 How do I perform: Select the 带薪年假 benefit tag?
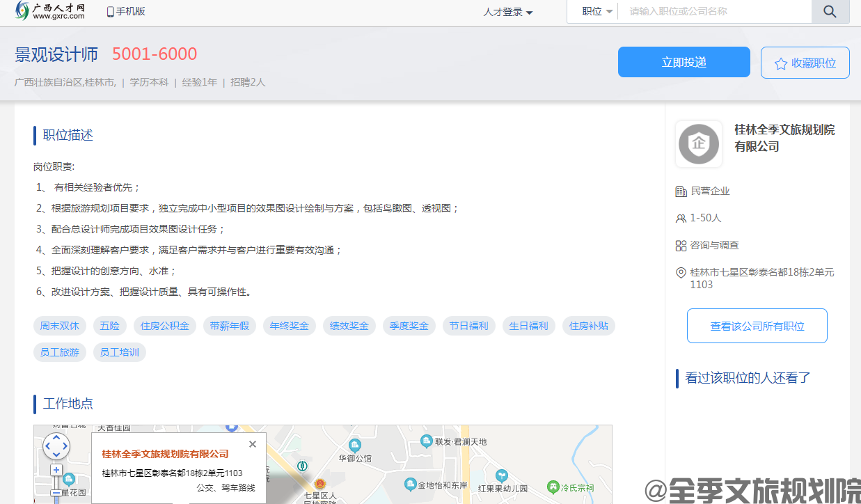point(230,326)
